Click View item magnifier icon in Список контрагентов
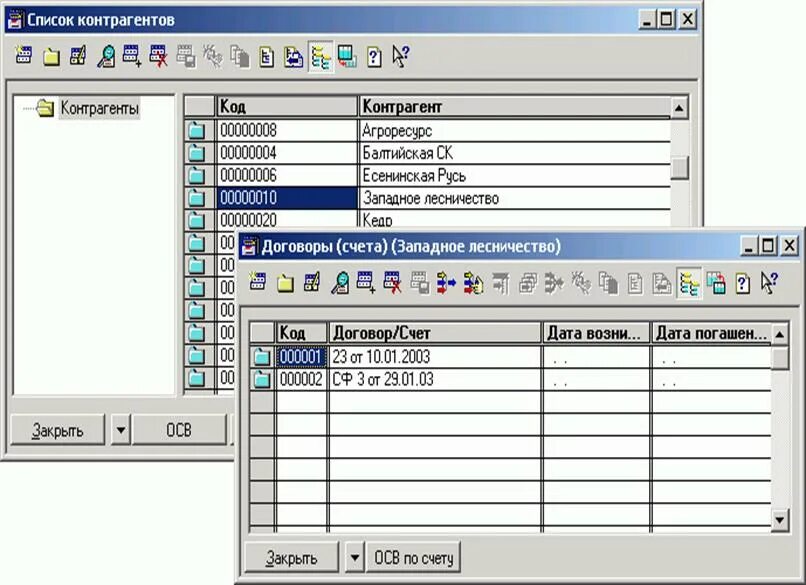The height and width of the screenshot is (585, 806). tap(105, 56)
